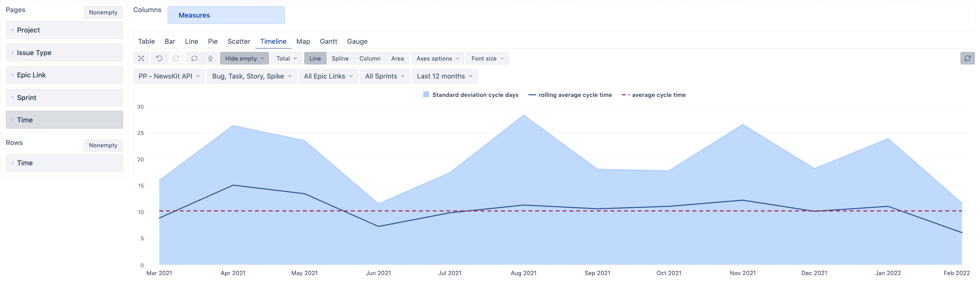Click the undo arrow icon
Screen dimensions: 980x288
[x=159, y=58]
